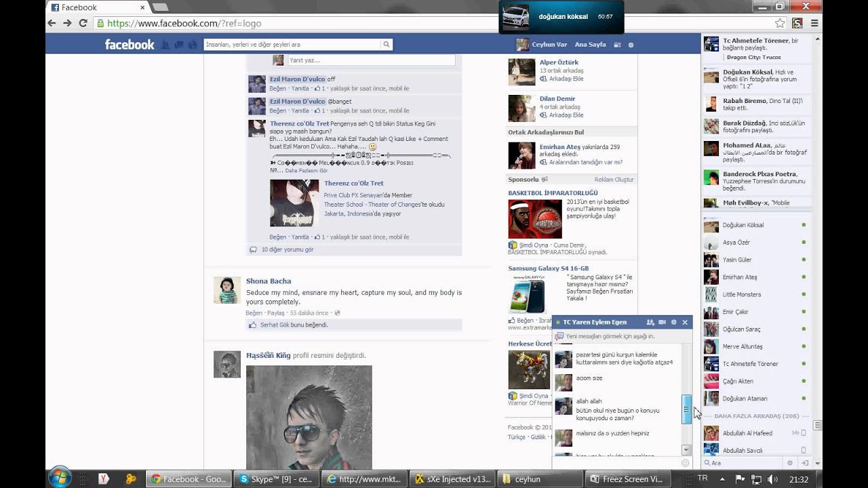Click the browser back arrow
Viewport: 868px width, 488px height.
[x=52, y=23]
